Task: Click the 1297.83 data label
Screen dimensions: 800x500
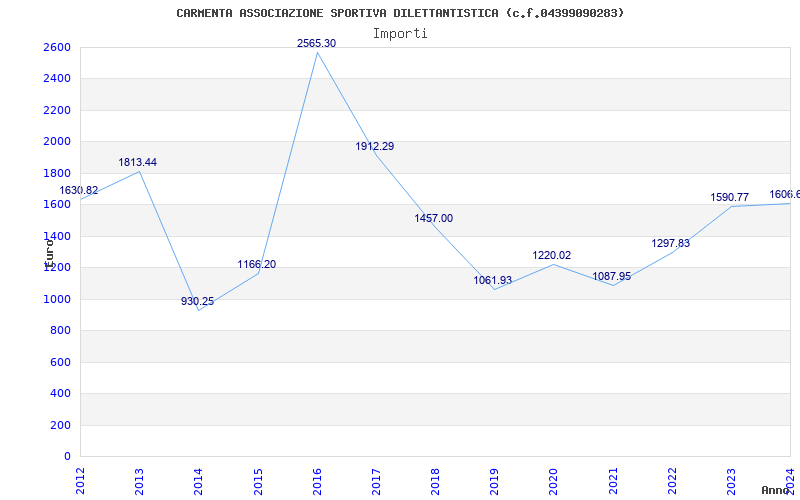Action: pyautogui.click(x=670, y=243)
